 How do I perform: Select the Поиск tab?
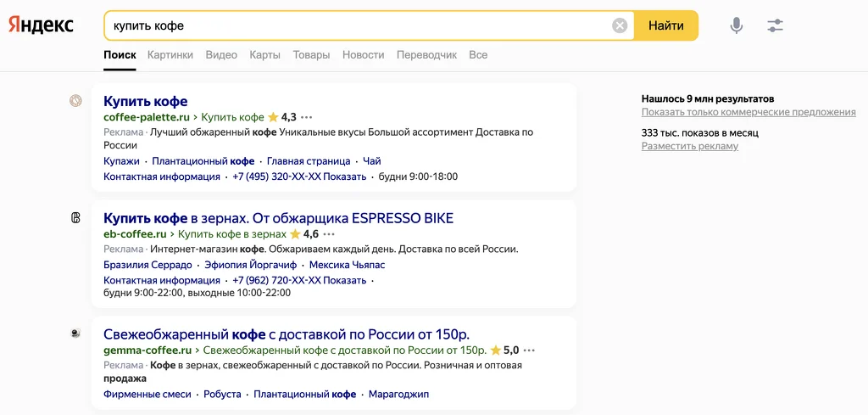120,55
